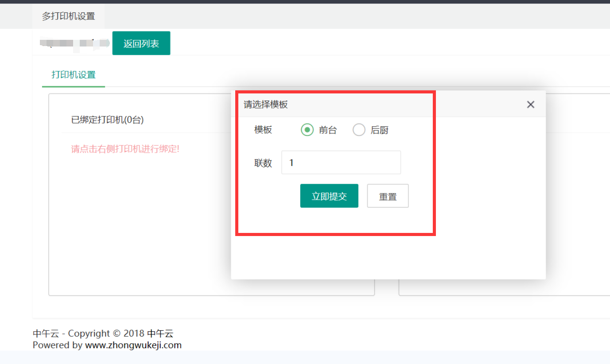610x364 pixels.
Task: Switch to the 打印机设置 tab
Action: (74, 75)
